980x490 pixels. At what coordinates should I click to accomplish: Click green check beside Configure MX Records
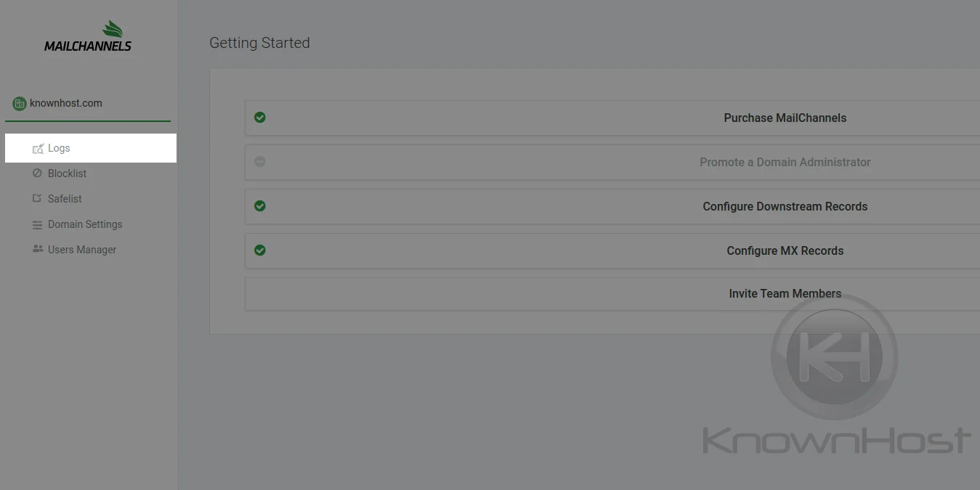coord(260,250)
